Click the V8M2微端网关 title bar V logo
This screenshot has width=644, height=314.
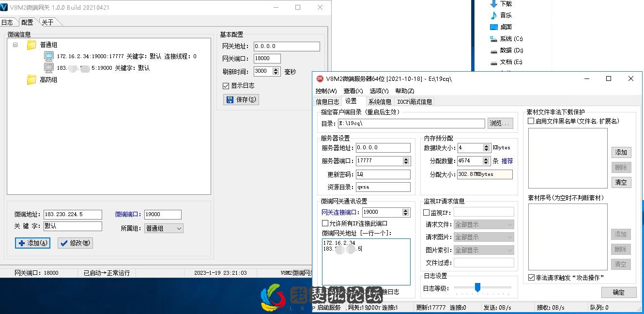5,7
